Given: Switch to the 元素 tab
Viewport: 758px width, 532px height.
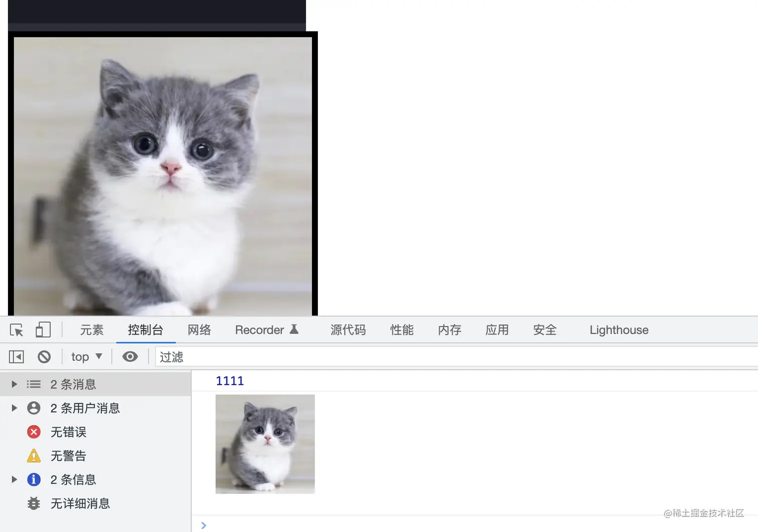Looking at the screenshot, I should (x=92, y=330).
